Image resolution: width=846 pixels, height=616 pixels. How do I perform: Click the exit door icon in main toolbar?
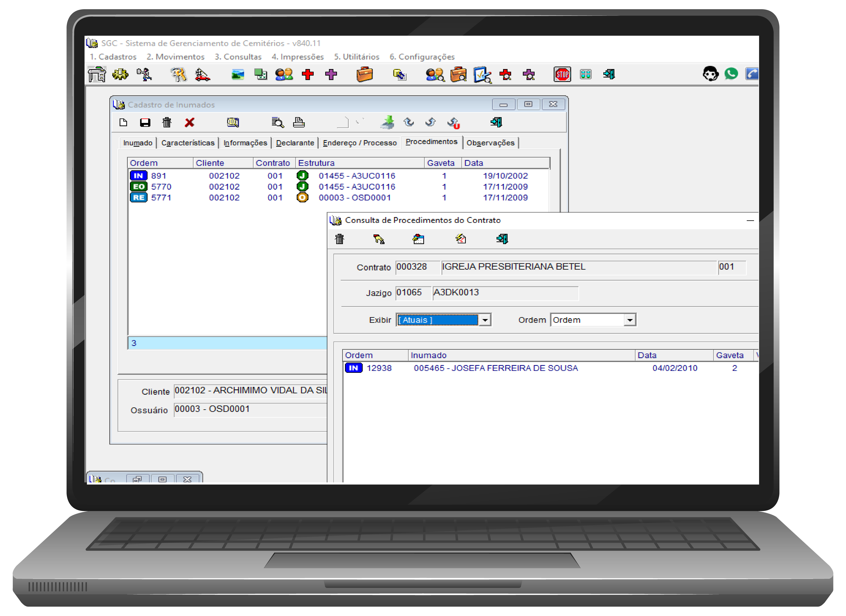coord(609,74)
